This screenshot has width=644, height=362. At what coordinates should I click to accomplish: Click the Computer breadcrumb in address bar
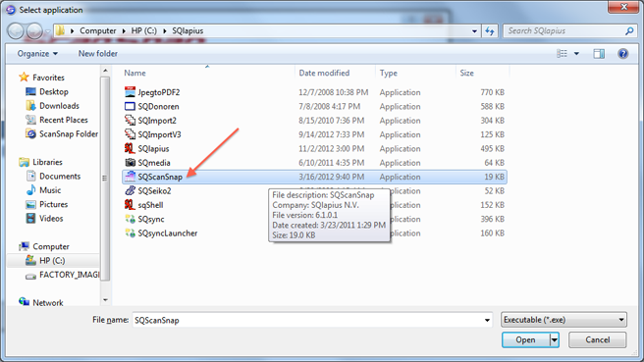coord(98,30)
